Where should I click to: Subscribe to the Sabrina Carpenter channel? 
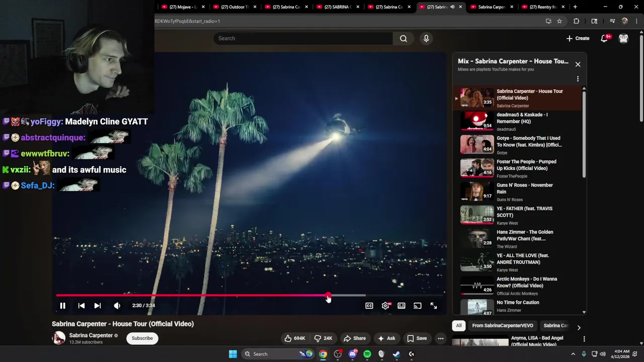pyautogui.click(x=142, y=338)
